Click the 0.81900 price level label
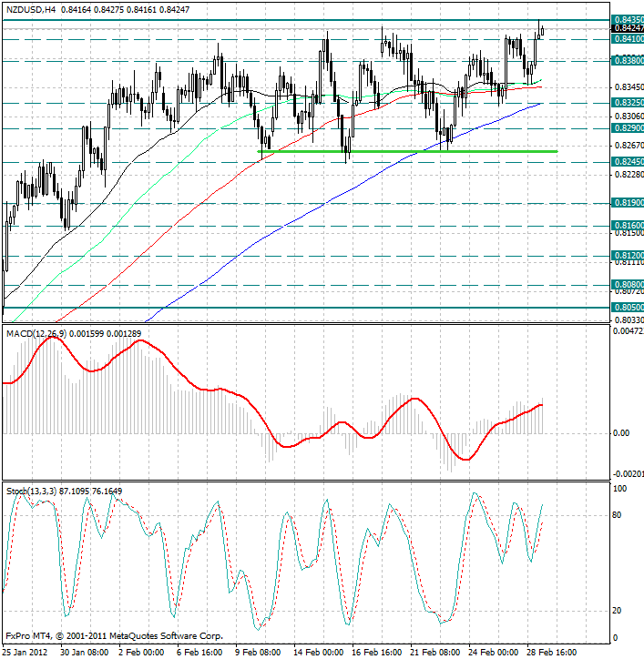The image size is (644, 659). (628, 203)
